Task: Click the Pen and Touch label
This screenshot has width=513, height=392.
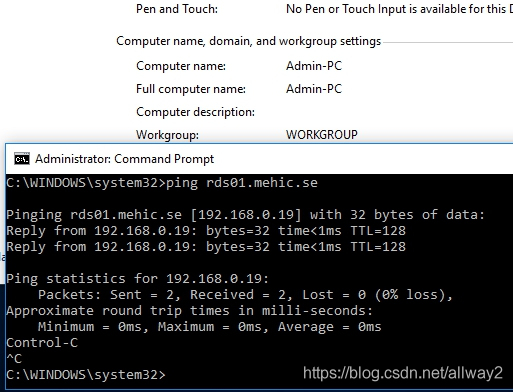Action: click(177, 9)
